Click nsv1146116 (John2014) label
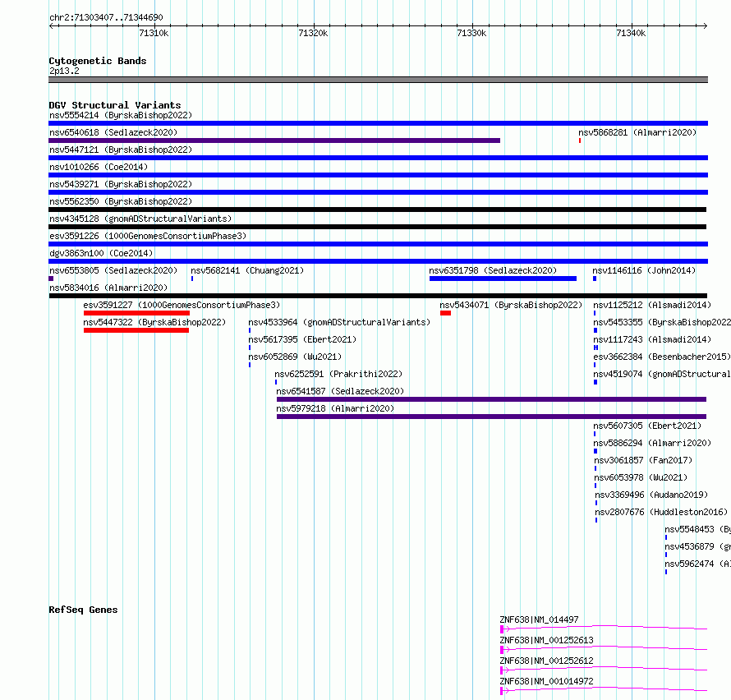The image size is (731, 700). pos(644,270)
